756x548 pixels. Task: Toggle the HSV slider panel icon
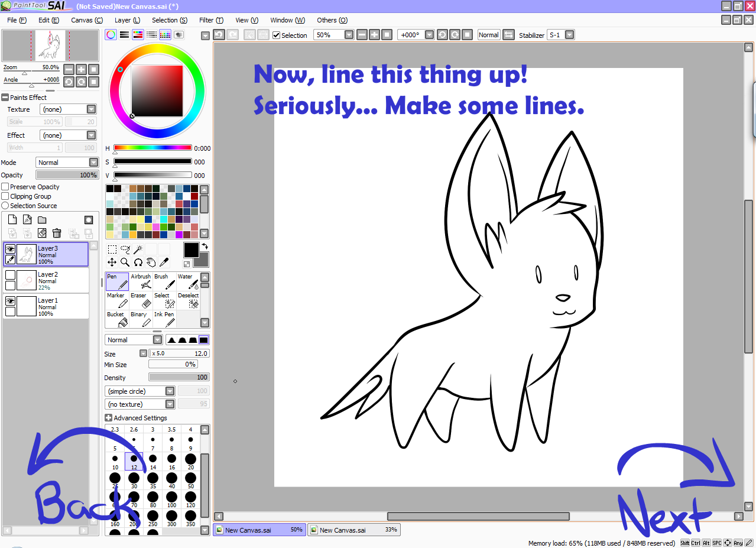138,35
